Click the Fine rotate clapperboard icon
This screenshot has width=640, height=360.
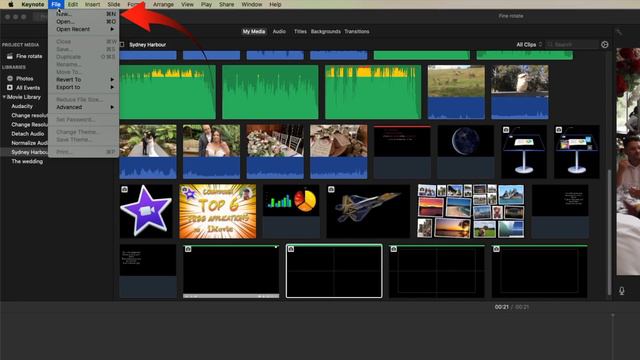[x=10, y=56]
